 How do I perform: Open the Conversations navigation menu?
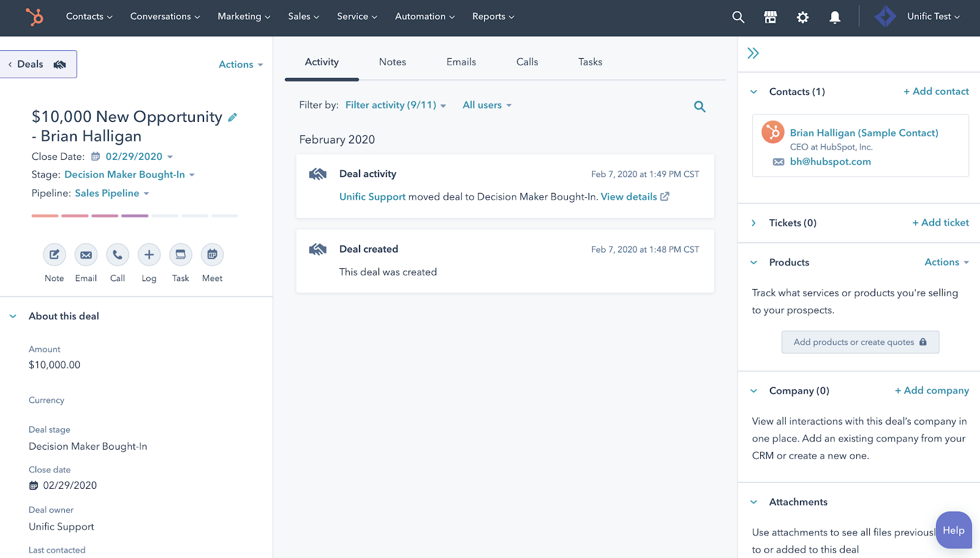pos(165,17)
